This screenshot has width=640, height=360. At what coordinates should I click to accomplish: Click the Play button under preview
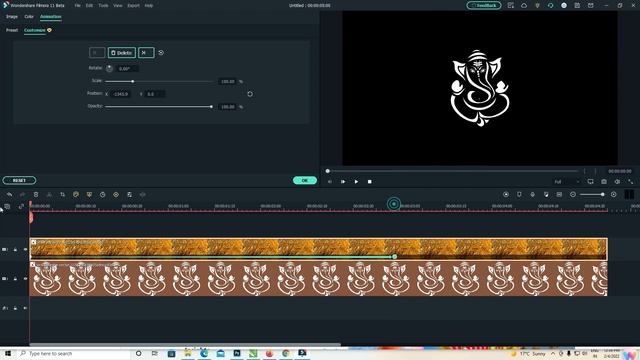[356, 182]
